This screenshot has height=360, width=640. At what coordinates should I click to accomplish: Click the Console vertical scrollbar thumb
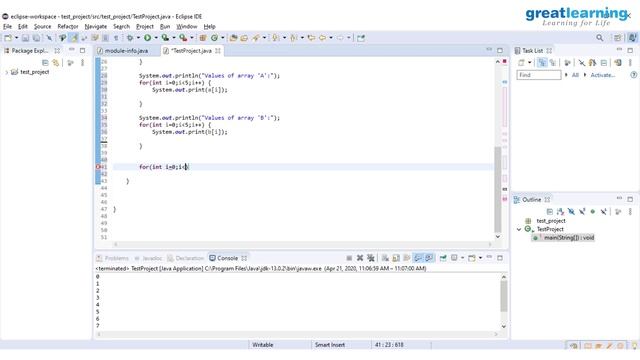(x=504, y=296)
